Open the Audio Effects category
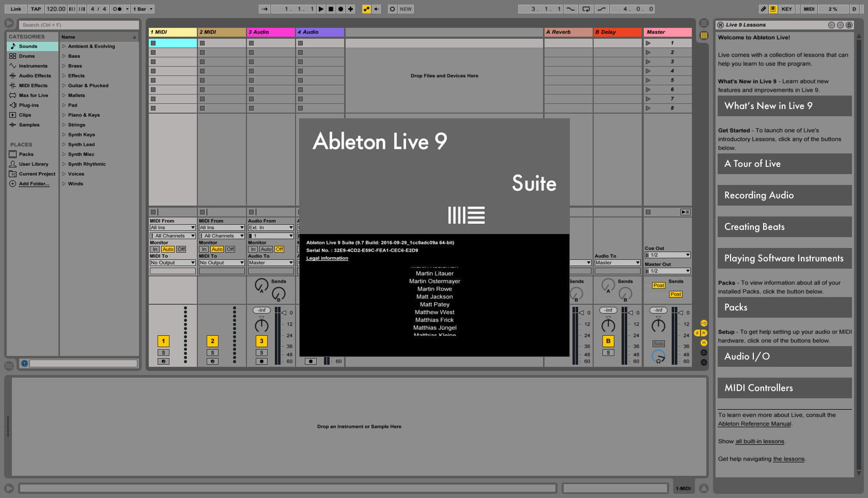868x498 pixels. click(x=33, y=75)
